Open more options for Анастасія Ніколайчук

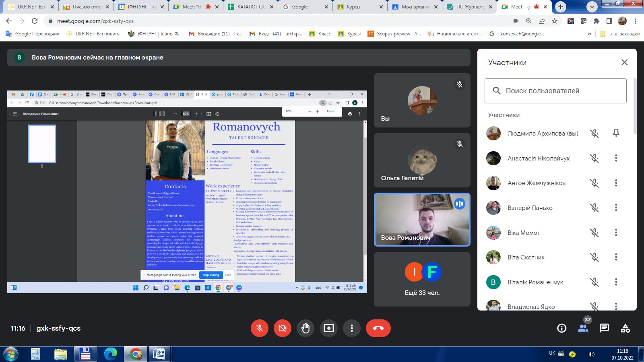point(616,158)
